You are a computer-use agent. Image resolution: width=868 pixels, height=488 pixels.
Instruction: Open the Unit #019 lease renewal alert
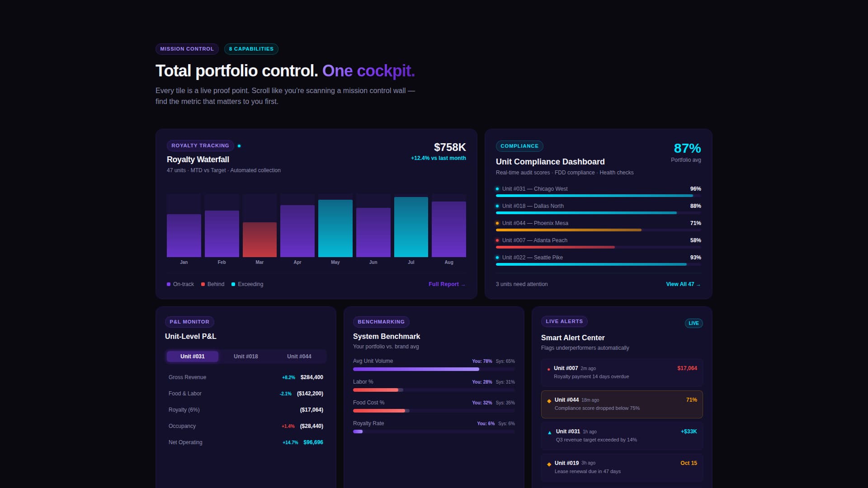coord(622,467)
